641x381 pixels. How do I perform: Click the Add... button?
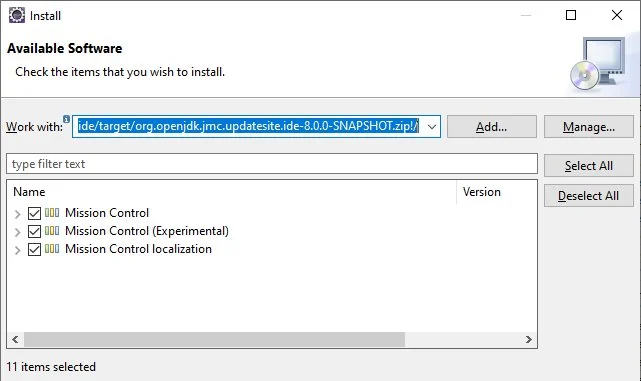tap(491, 127)
